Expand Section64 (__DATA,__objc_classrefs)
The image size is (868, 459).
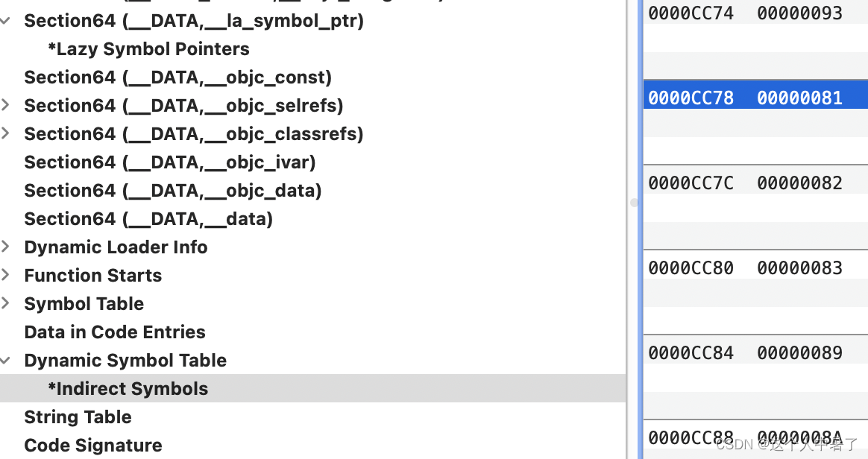click(x=6, y=133)
